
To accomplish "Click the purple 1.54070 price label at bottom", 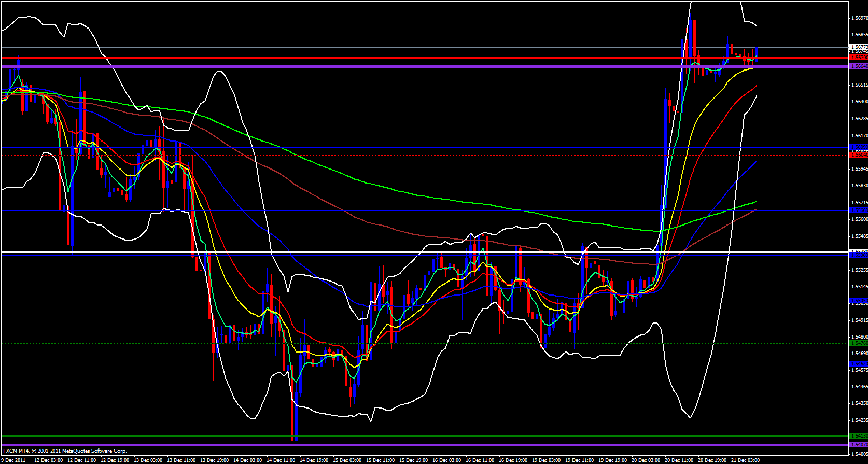I will pyautogui.click(x=859, y=444).
